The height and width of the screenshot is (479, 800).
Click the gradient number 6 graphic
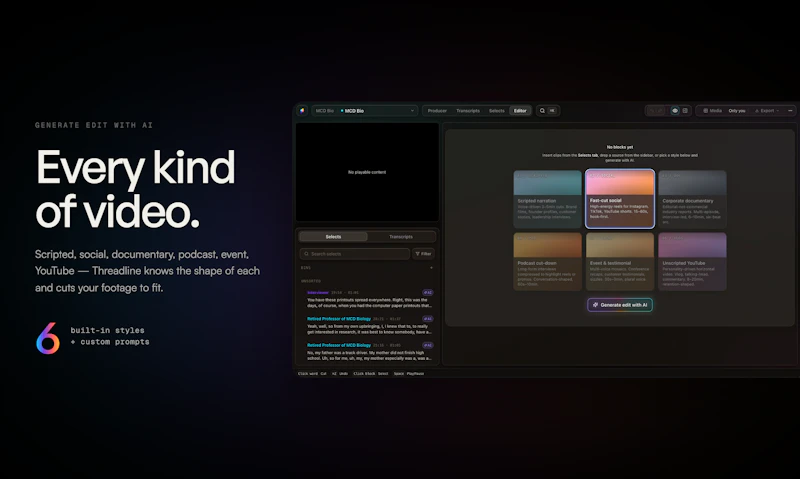[48, 338]
